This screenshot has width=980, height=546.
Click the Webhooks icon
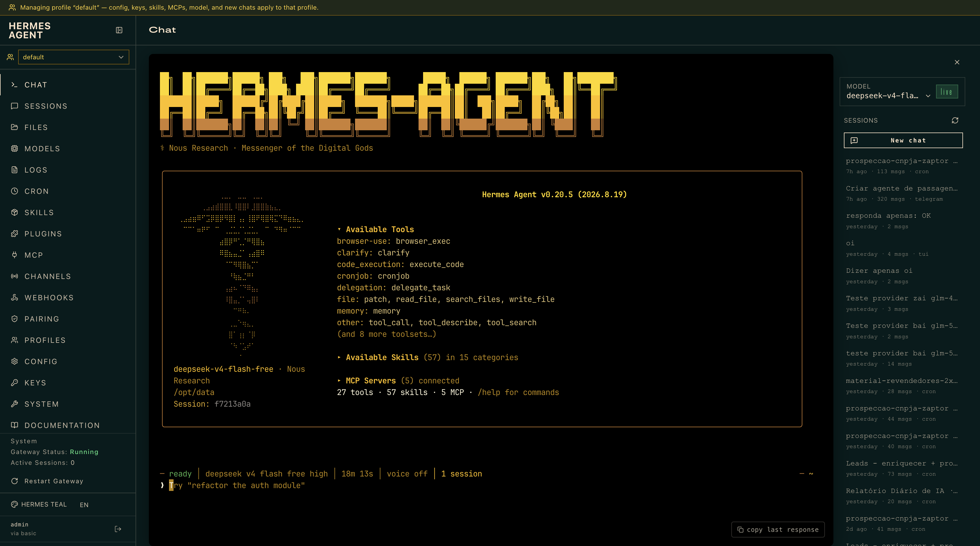pos(14,298)
